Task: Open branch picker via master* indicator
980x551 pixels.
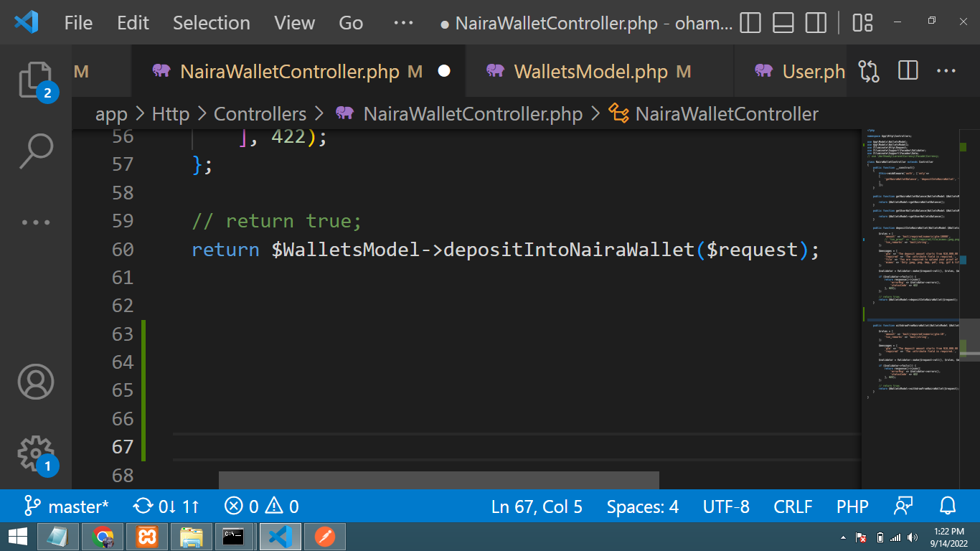Action: [66, 507]
